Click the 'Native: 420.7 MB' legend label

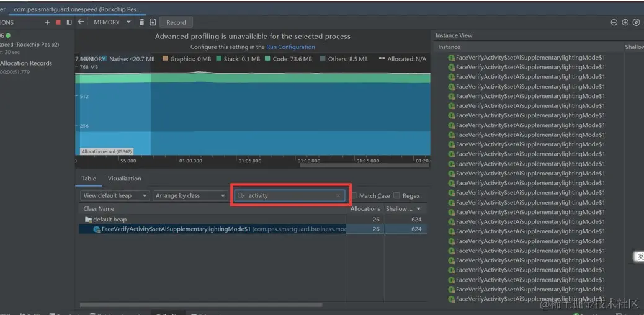tap(132, 59)
